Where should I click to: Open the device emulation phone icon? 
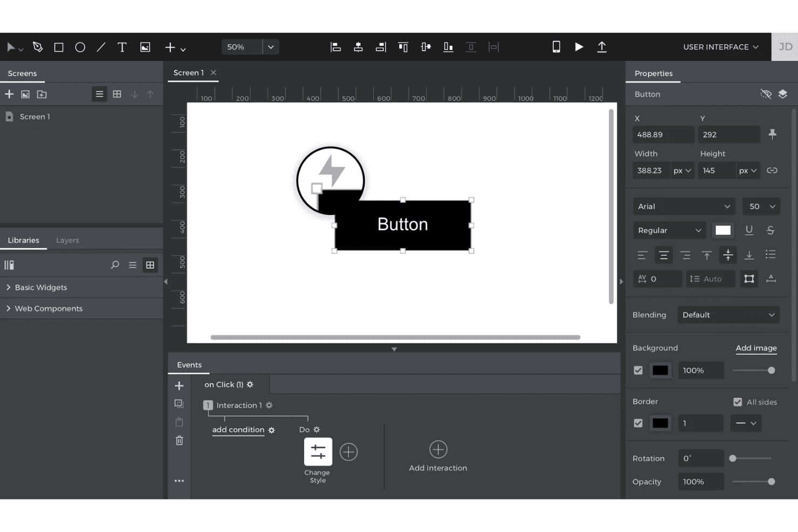click(556, 47)
